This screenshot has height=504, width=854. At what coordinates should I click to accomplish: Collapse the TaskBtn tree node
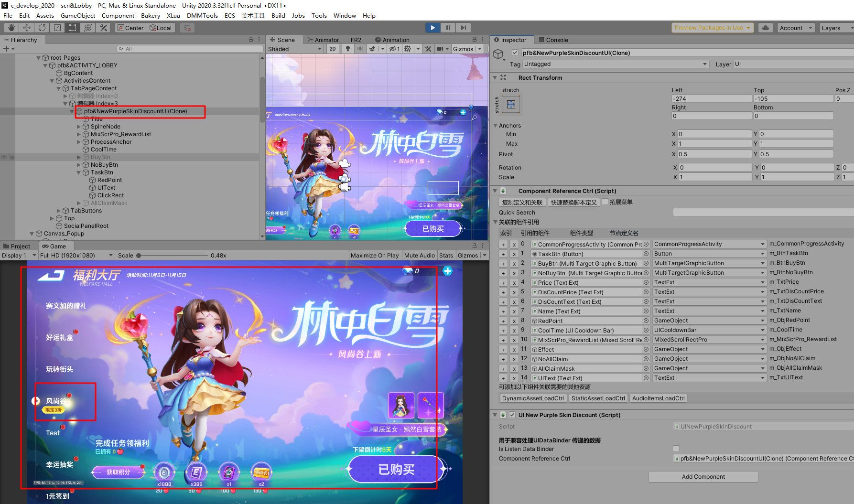pyautogui.click(x=79, y=172)
